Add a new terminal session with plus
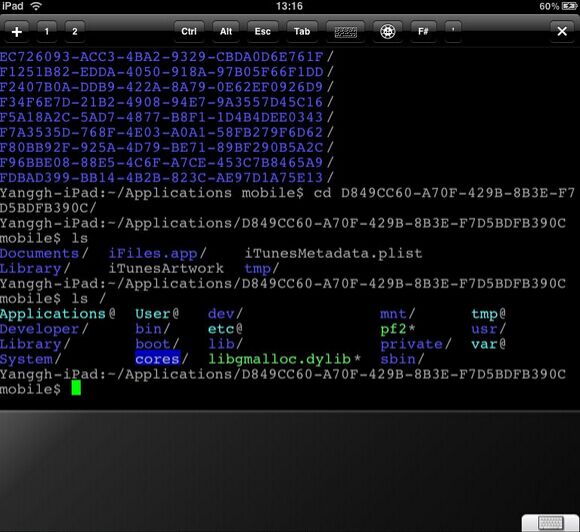 [x=17, y=32]
